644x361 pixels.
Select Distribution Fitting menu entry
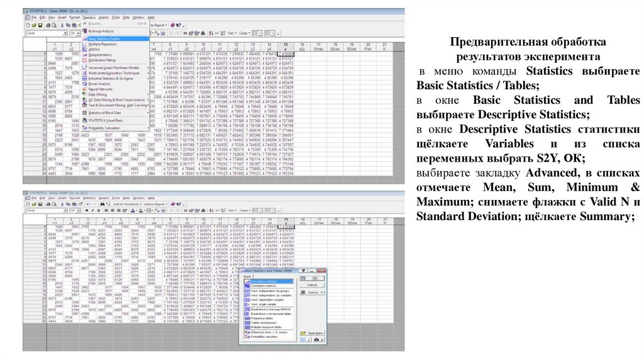pos(116,60)
